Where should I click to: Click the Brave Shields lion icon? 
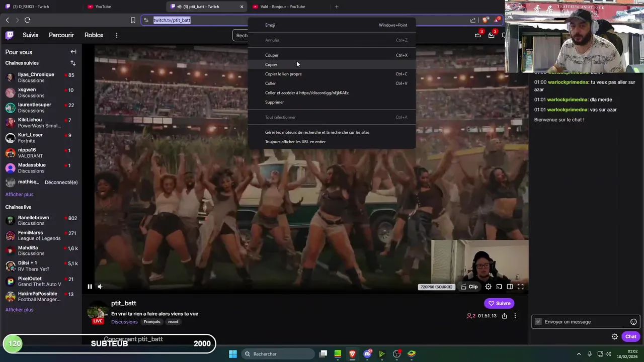pyautogui.click(x=485, y=20)
